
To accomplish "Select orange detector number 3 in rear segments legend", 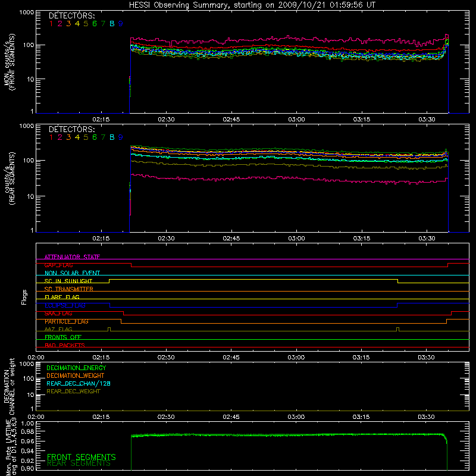I will point(68,137).
